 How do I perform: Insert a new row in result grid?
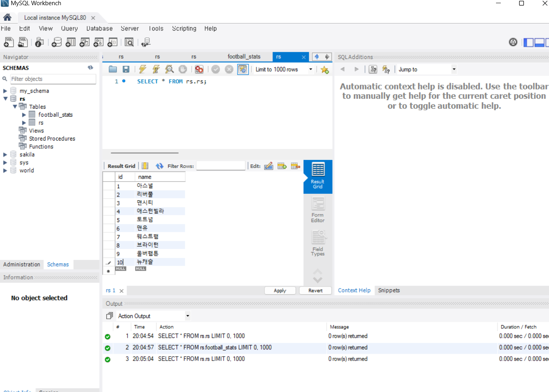[x=282, y=166]
